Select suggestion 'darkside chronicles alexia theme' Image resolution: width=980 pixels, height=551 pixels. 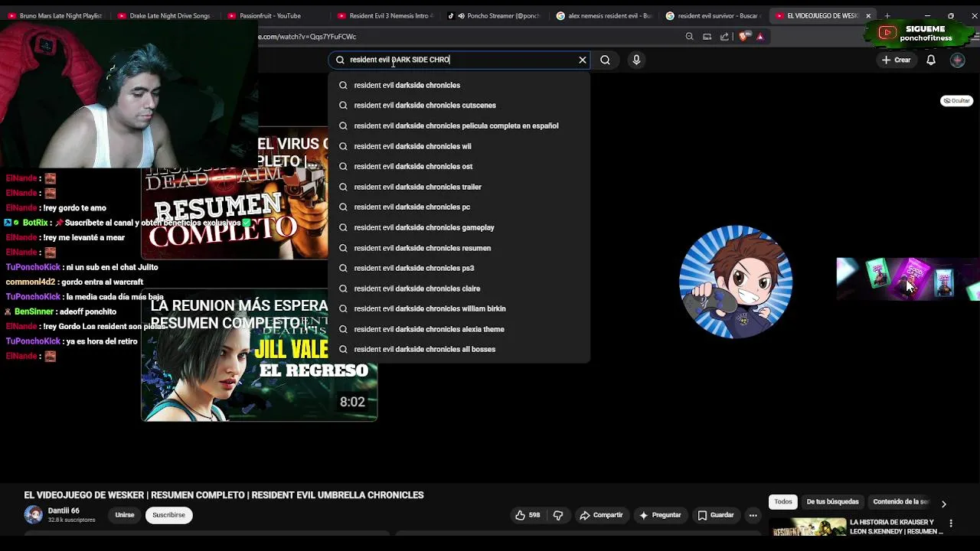(459, 329)
